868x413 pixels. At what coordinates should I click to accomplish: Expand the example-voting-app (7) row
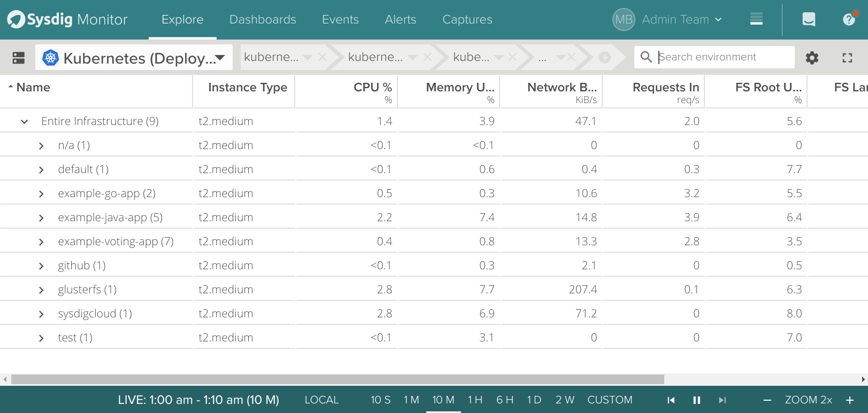pos(41,242)
